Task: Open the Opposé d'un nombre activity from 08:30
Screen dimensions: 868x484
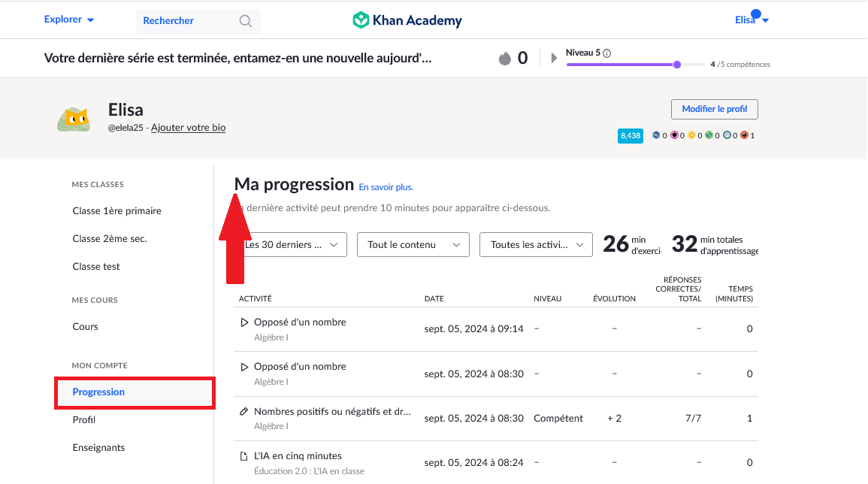Action: point(300,367)
